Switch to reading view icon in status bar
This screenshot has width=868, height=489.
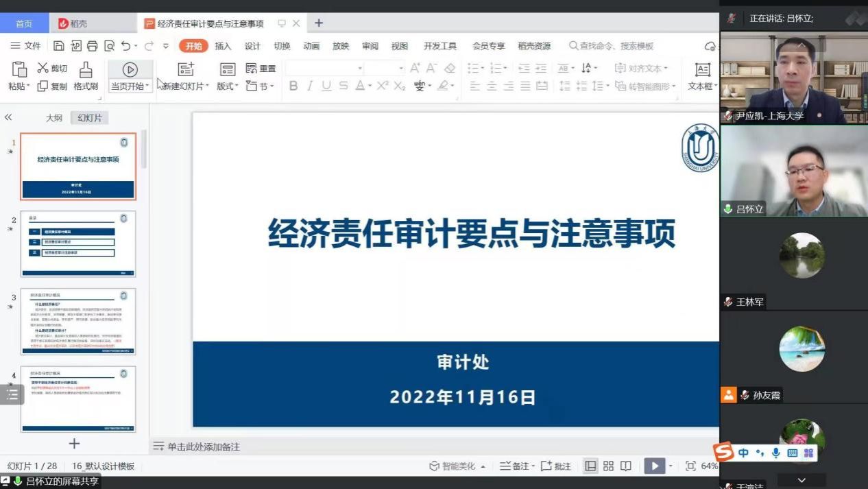(x=626, y=466)
